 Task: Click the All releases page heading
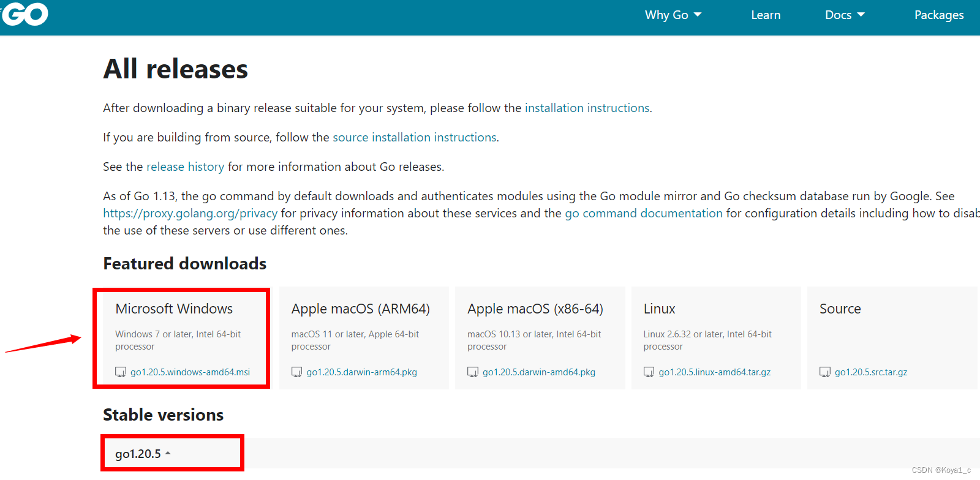pos(175,69)
